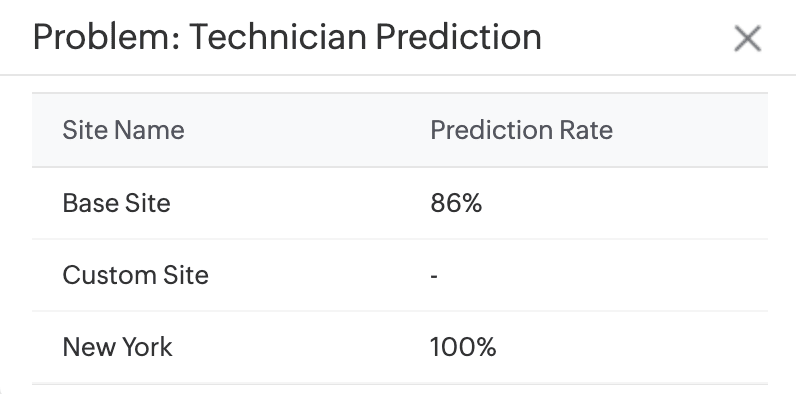
Task: Close the Technician Prediction dialog
Action: (x=747, y=39)
